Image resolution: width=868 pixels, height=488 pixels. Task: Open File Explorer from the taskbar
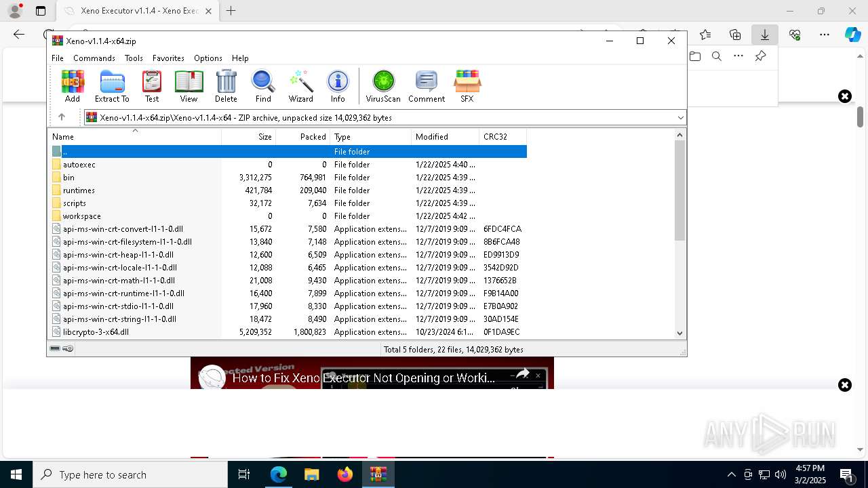tap(311, 474)
